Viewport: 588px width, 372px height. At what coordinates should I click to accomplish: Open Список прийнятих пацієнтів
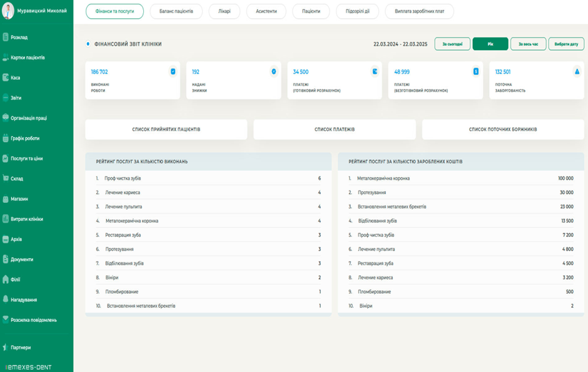click(166, 130)
